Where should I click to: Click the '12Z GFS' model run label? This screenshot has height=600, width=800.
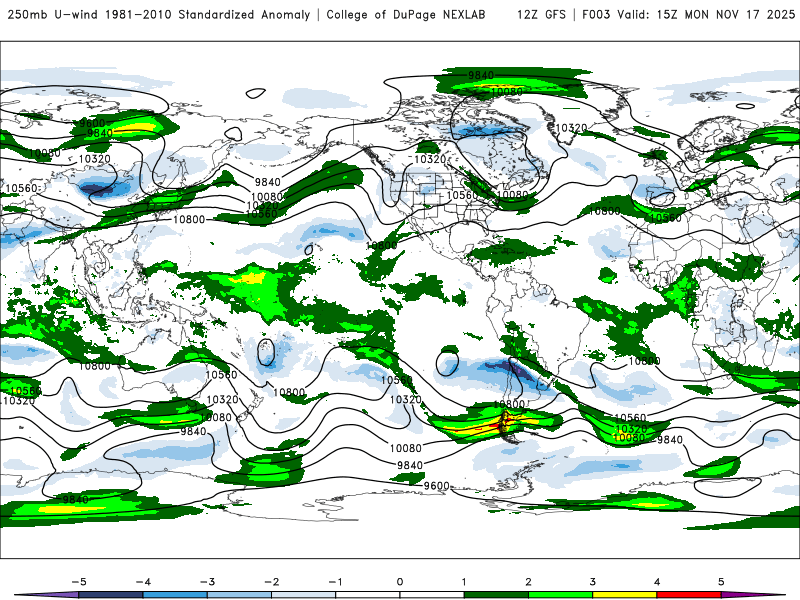(541, 14)
